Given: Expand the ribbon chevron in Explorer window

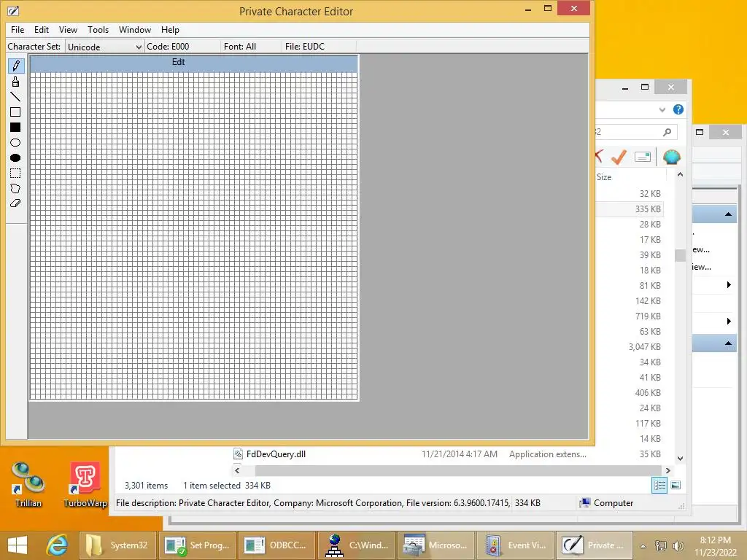Looking at the screenshot, I should [662, 109].
